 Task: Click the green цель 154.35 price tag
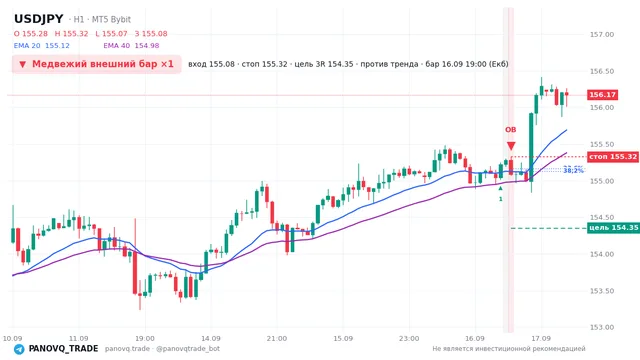click(x=613, y=228)
